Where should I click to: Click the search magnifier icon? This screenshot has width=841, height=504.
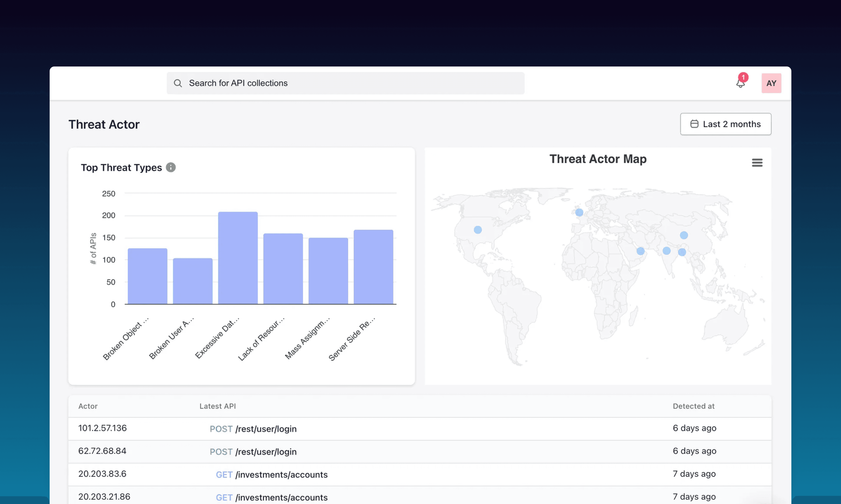click(x=178, y=83)
